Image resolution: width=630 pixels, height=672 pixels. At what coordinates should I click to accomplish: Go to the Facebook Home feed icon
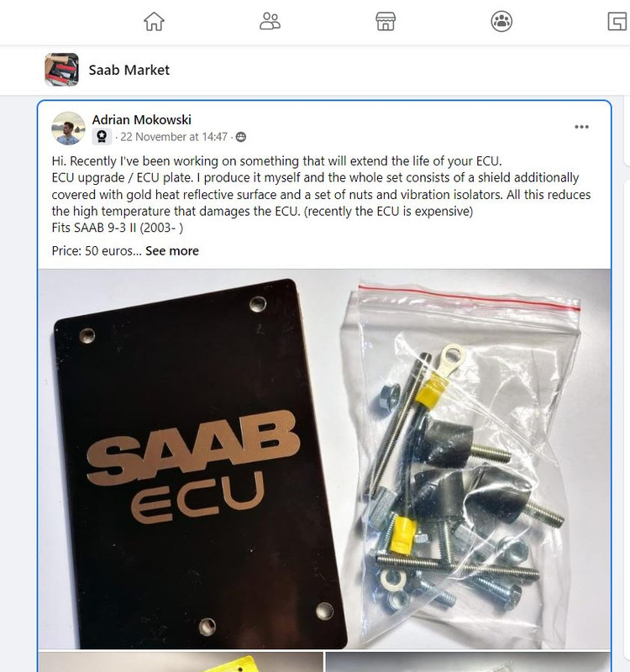(x=154, y=22)
